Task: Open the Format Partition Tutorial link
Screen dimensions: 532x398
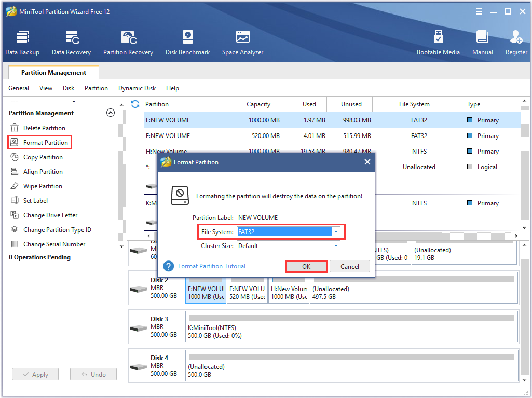Action: click(212, 266)
